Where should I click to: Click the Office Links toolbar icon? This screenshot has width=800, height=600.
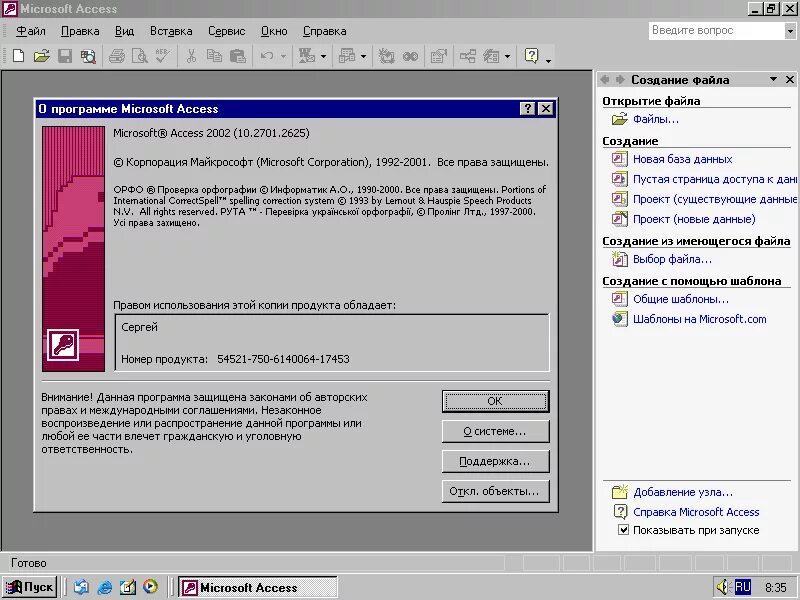pos(307,56)
